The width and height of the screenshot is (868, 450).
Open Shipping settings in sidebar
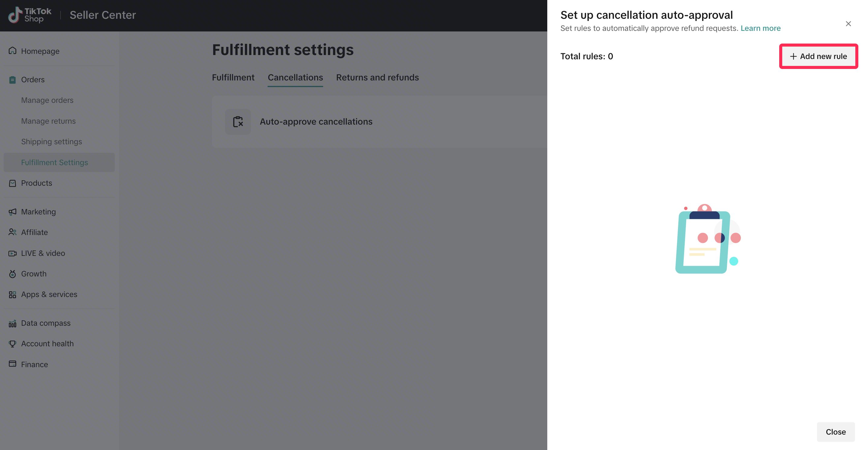click(x=51, y=141)
